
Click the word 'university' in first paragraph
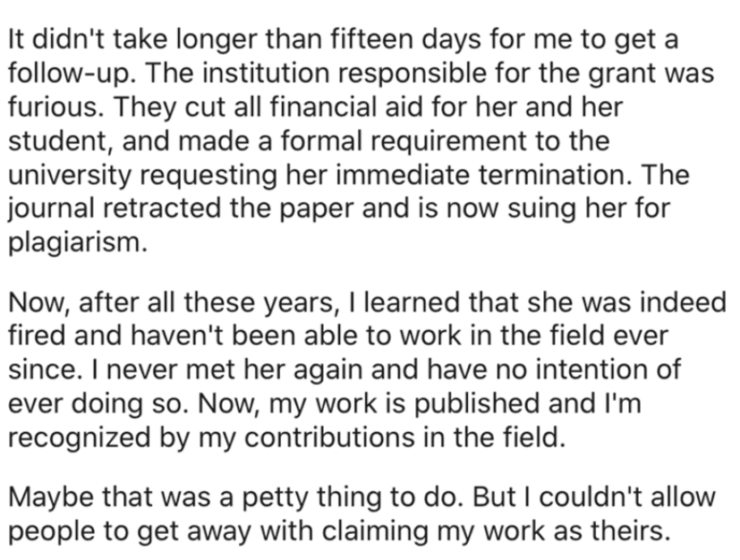(70, 176)
